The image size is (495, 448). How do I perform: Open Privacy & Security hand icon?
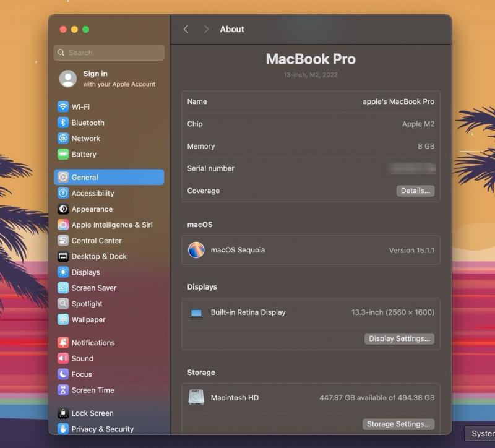(x=63, y=429)
